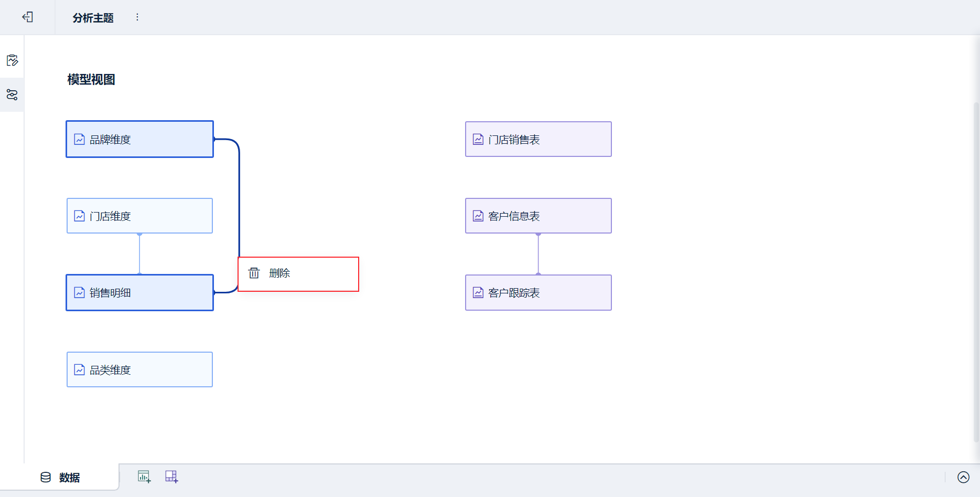
Task: Click the exit/back icon at top left
Action: tap(28, 17)
